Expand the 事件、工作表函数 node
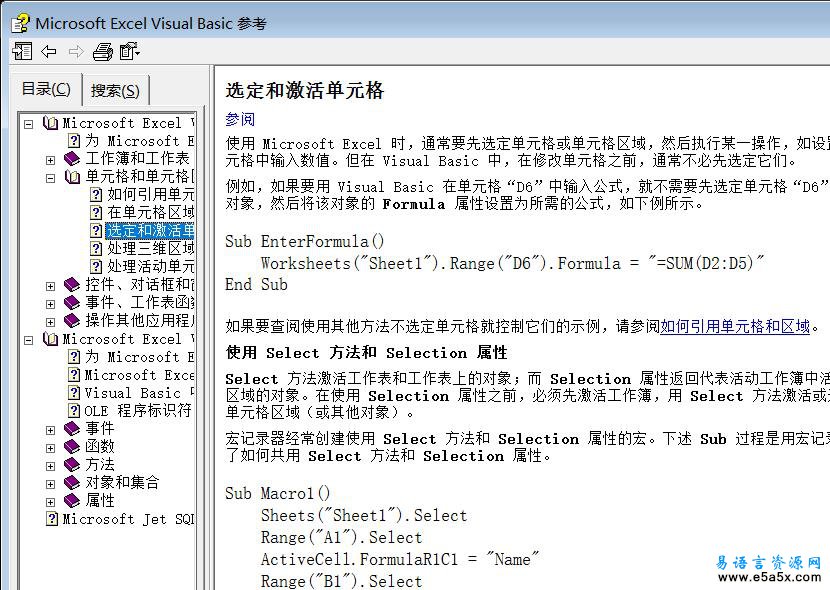830x590 pixels. click(50, 304)
